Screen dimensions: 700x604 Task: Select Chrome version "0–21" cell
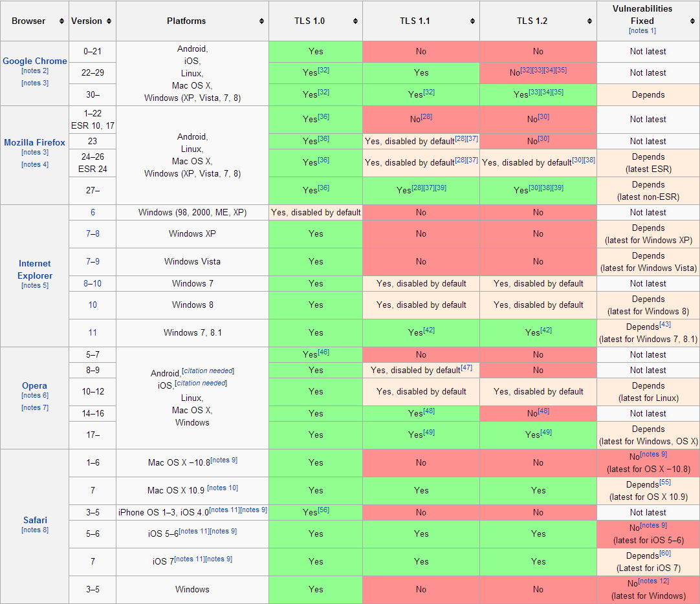tap(93, 51)
